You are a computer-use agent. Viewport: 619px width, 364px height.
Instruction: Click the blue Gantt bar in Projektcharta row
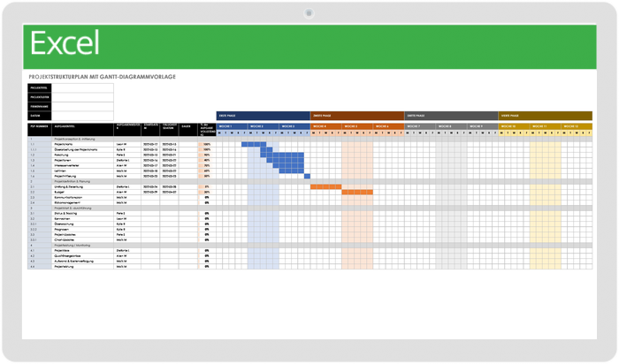click(254, 144)
